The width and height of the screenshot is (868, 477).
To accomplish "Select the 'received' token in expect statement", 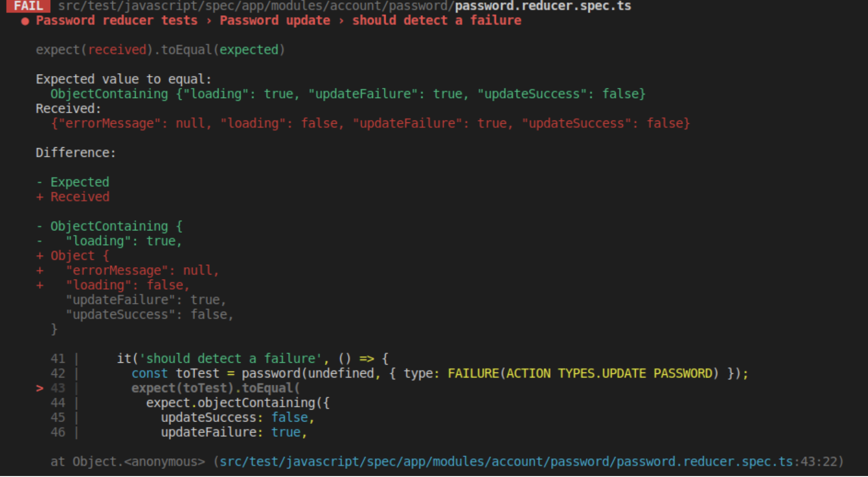I will 117,50.
